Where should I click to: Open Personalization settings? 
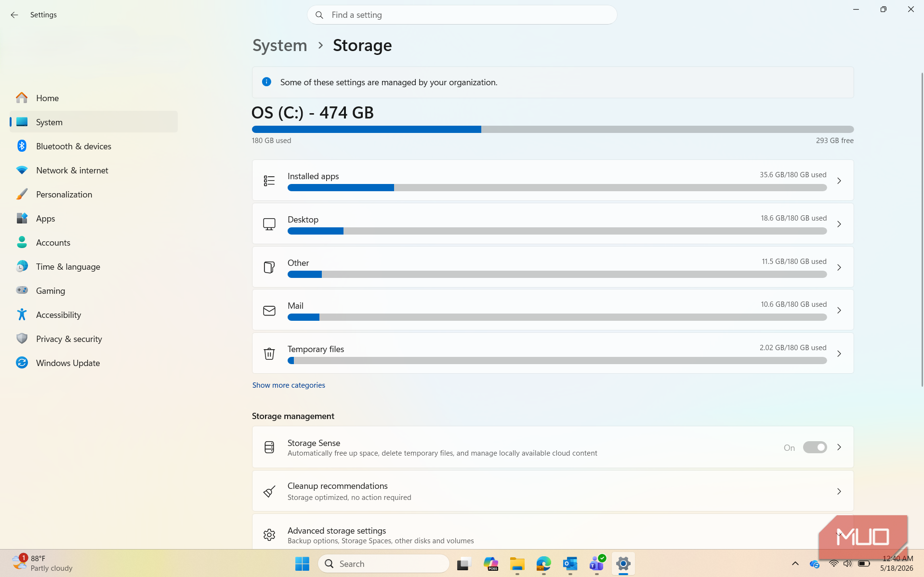(x=93, y=194)
